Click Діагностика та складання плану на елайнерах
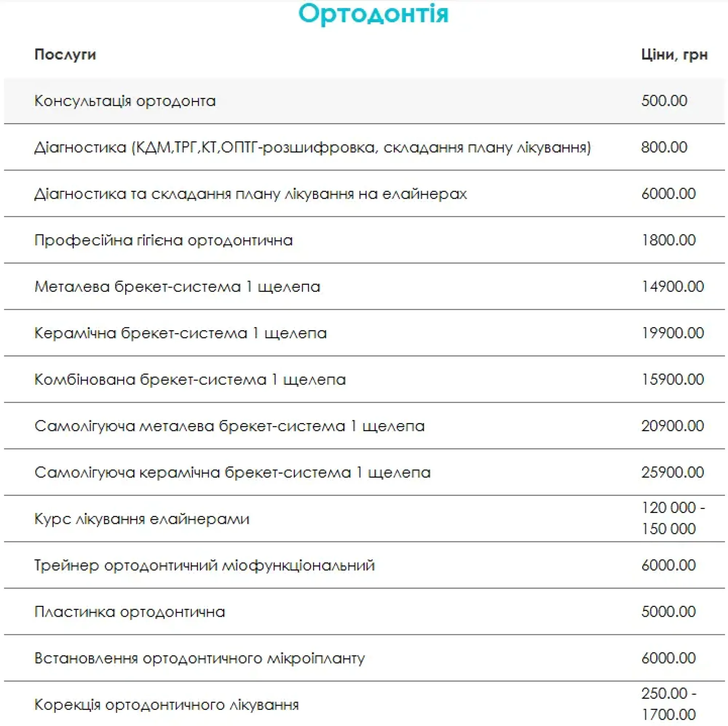 click(250, 194)
